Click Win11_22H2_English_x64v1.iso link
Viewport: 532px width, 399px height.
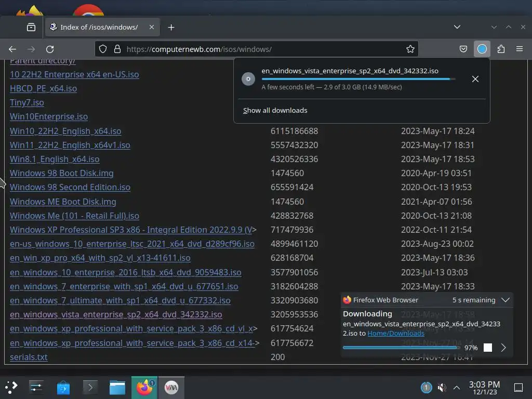70,145
